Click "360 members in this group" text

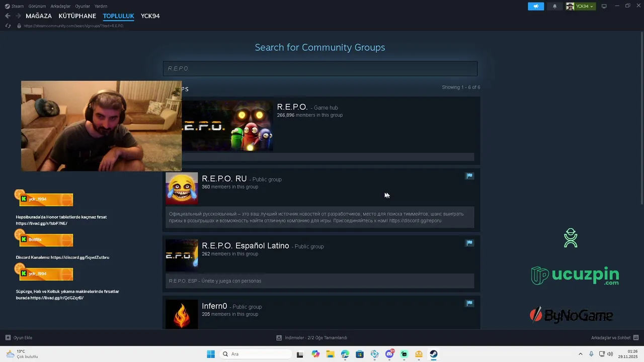point(230,187)
